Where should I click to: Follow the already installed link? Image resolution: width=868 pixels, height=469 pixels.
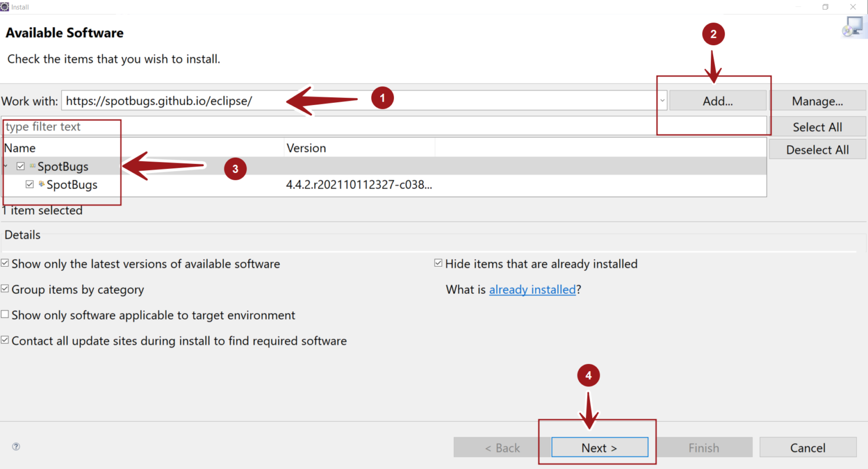pyautogui.click(x=532, y=289)
